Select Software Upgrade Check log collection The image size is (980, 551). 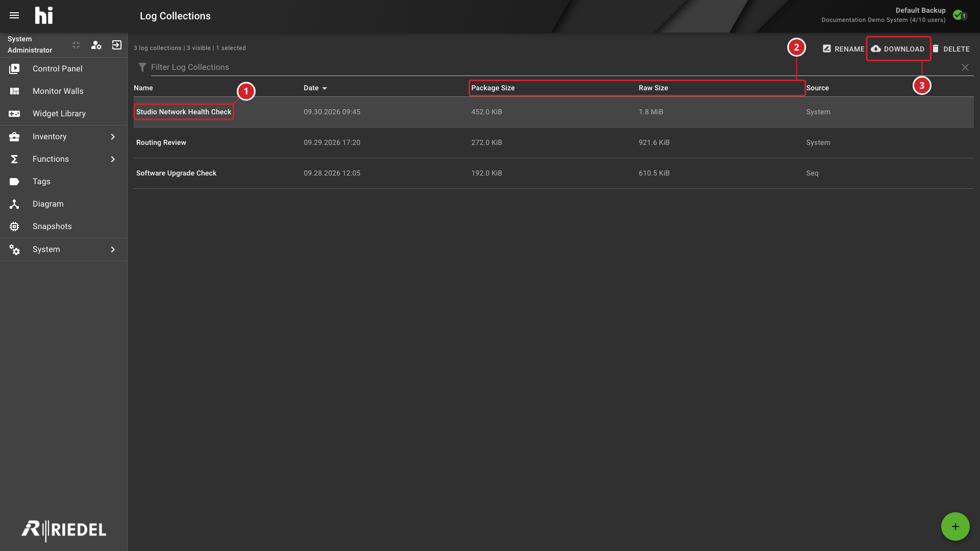pyautogui.click(x=553, y=173)
